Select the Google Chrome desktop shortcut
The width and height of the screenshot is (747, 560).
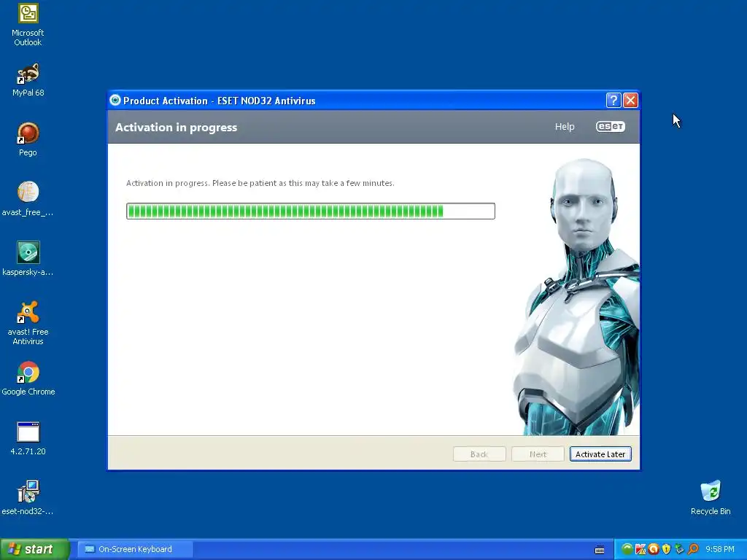28,379
